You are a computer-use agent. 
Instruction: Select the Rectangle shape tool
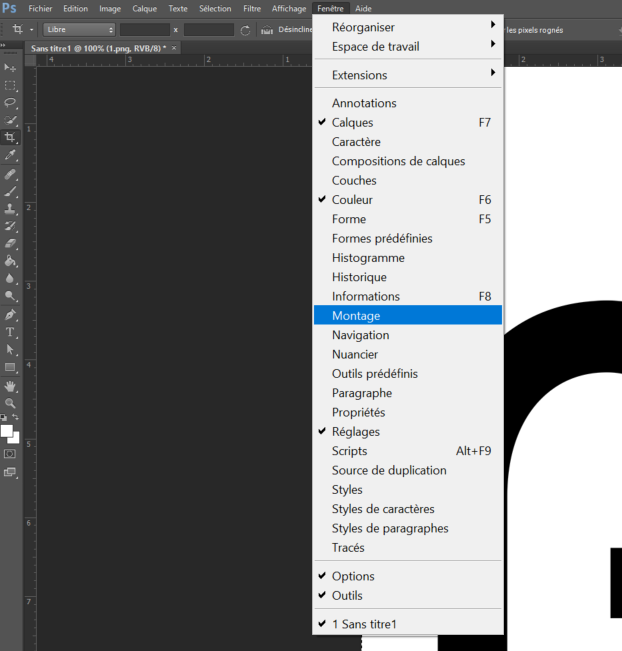(10, 367)
